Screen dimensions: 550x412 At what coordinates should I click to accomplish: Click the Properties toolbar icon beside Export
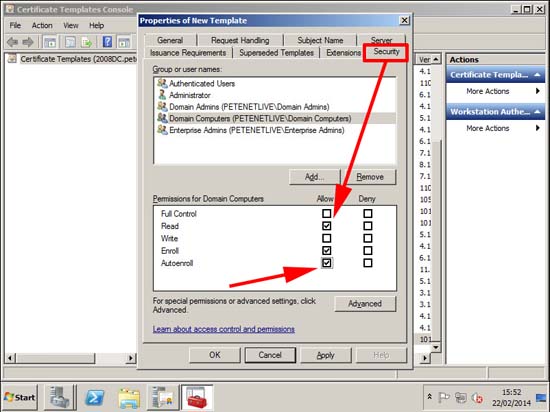[x=70, y=42]
